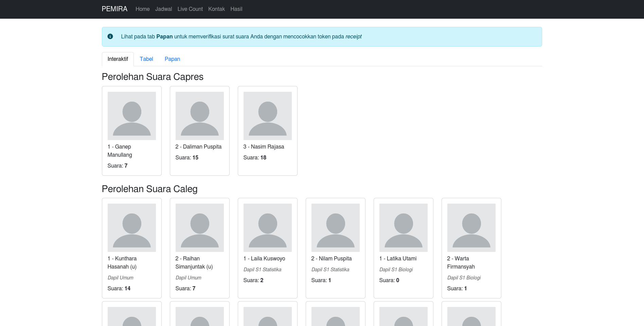Select Raihan Simanjuntak's profile photo

coord(199,228)
